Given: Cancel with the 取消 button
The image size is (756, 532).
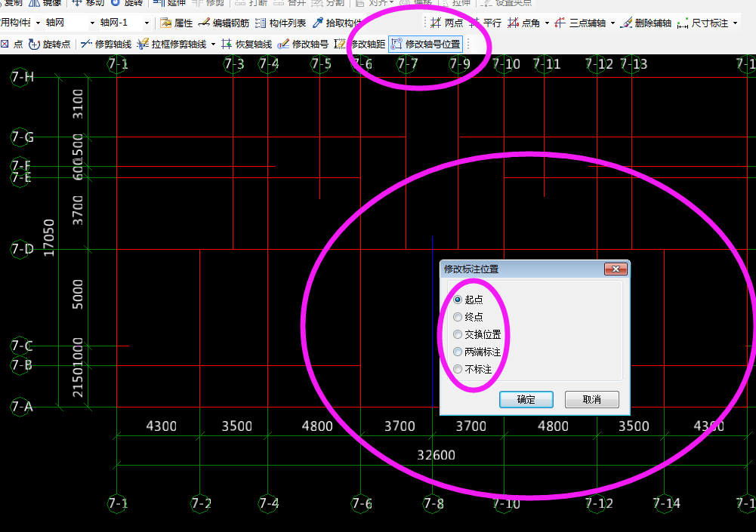Looking at the screenshot, I should [x=591, y=399].
